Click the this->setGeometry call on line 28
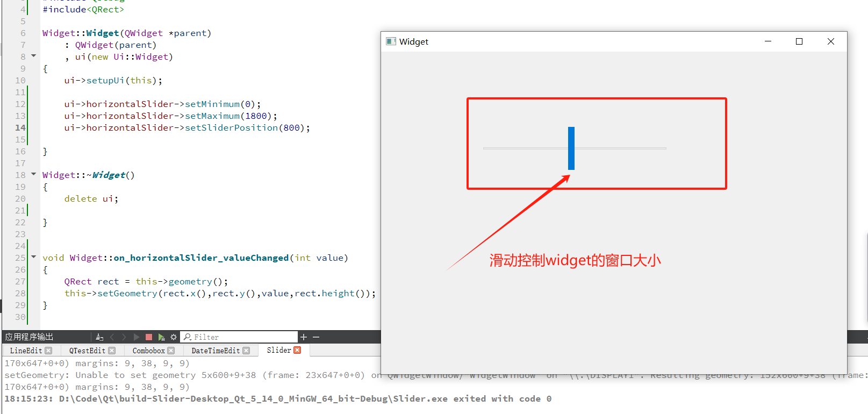Image resolution: width=868 pixels, height=414 pixels. (x=220, y=294)
